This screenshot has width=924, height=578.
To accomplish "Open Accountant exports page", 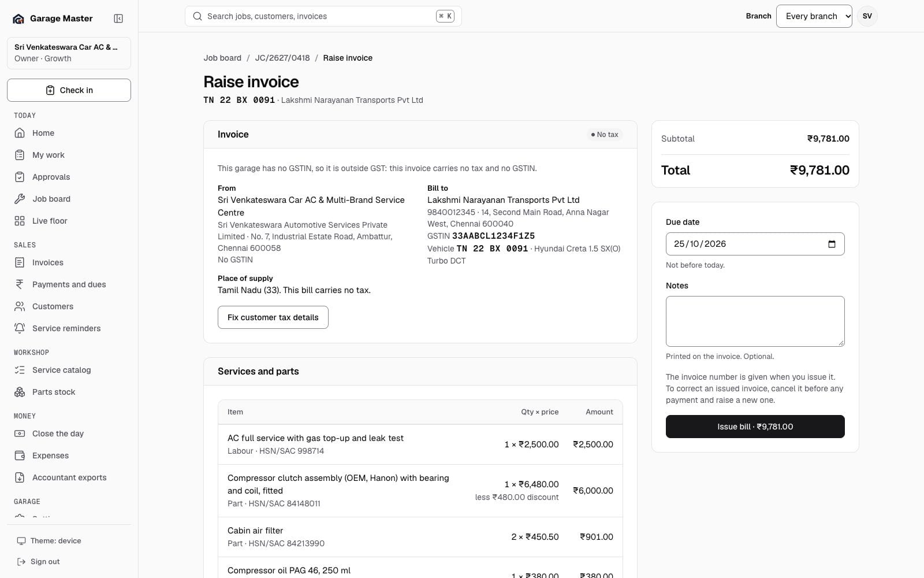I will [x=69, y=477].
